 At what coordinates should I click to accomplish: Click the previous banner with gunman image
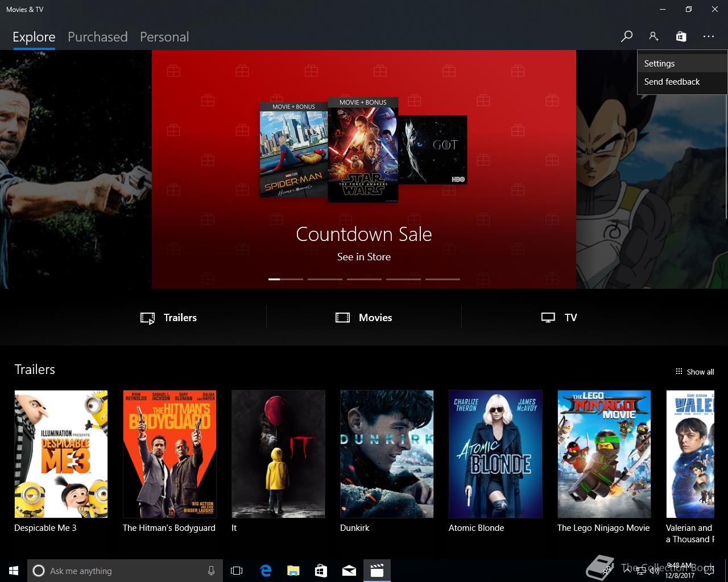click(76, 169)
